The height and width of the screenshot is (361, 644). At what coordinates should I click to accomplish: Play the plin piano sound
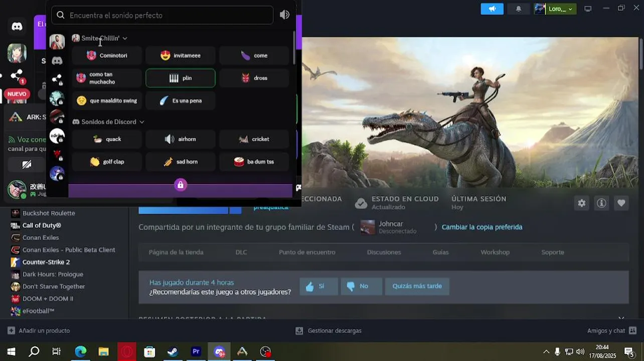tap(181, 78)
